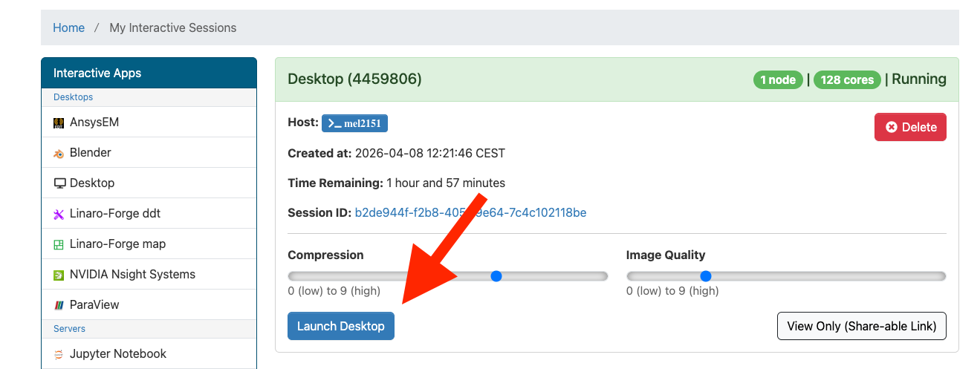Click the ParaView icon

[x=59, y=305]
